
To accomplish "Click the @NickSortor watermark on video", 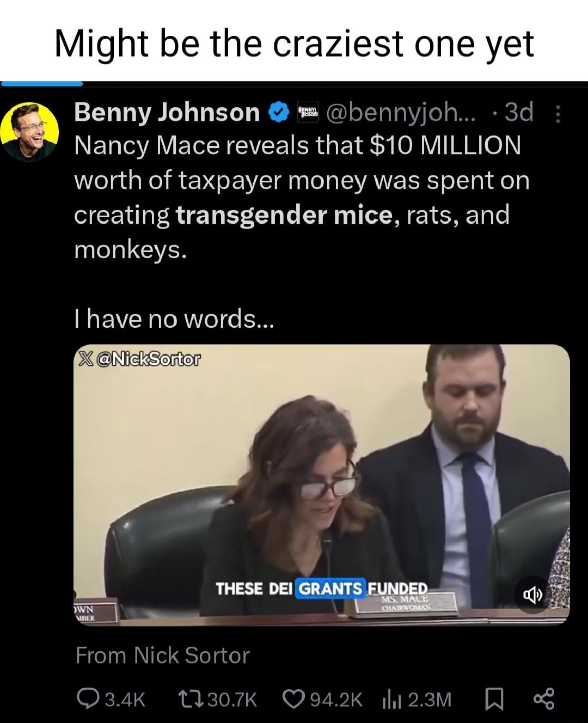I will [x=139, y=359].
